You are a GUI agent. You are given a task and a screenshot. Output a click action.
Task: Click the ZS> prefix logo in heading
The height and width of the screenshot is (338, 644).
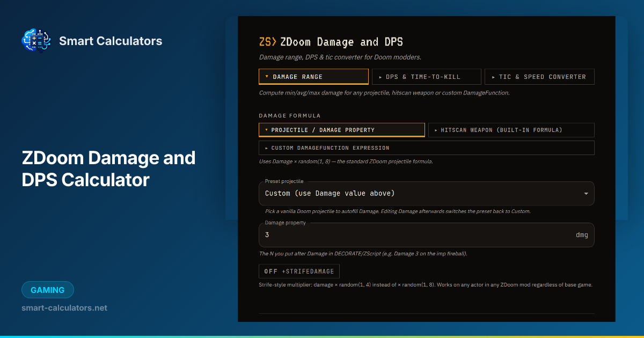click(x=268, y=42)
